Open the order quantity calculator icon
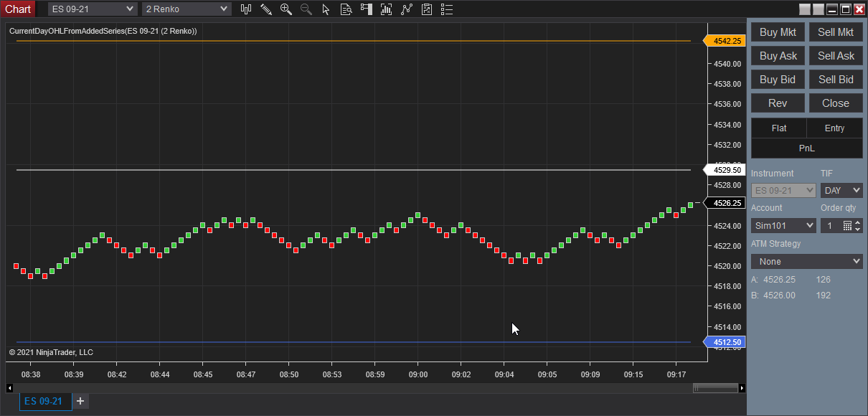The height and width of the screenshot is (416, 868). [x=847, y=225]
